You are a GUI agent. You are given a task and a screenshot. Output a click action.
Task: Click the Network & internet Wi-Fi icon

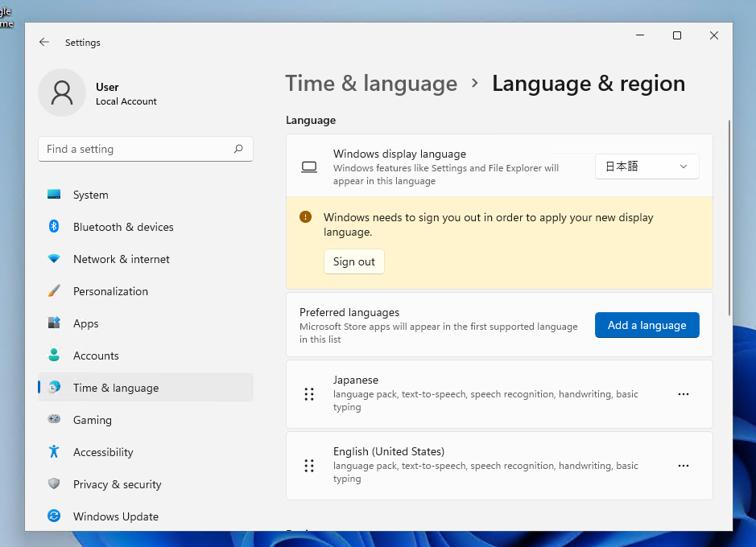click(54, 259)
